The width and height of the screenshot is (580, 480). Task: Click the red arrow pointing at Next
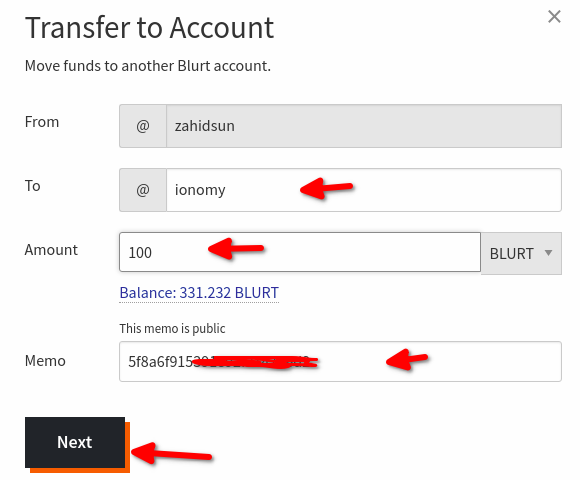[x=172, y=453]
